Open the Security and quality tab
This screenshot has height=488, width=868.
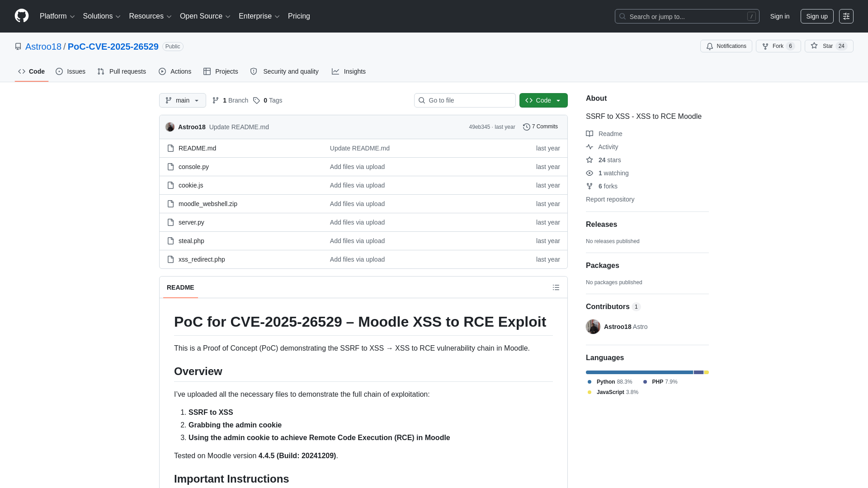point(284,71)
